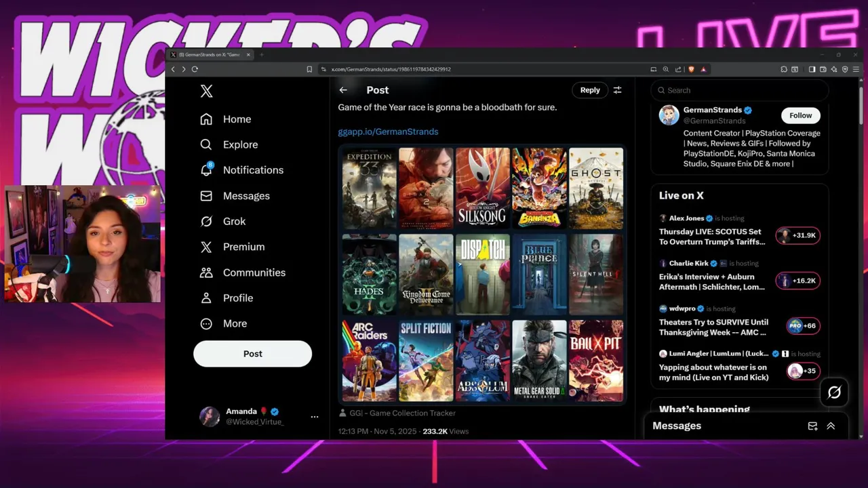The height and width of the screenshot is (488, 868).
Task: Click the browser back arrow
Action: 173,69
